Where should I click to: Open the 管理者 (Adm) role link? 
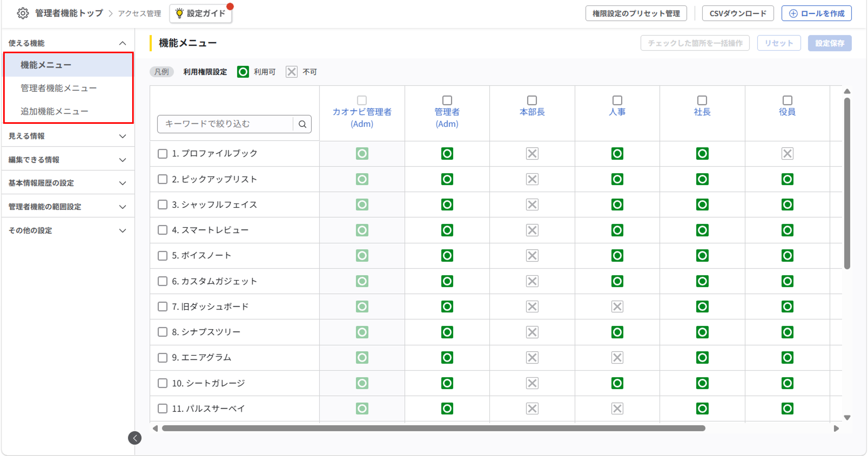pyautogui.click(x=447, y=118)
